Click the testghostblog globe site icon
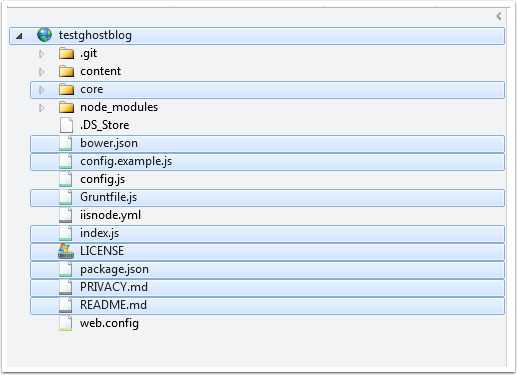The height and width of the screenshot is (375, 517). pos(44,35)
